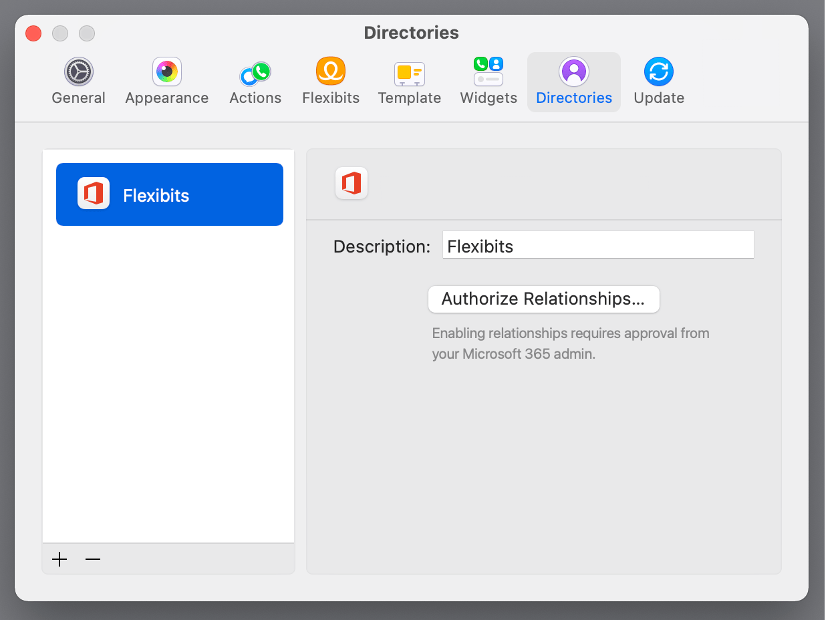Open the Actions preferences tab
840x620 pixels.
tap(255, 82)
